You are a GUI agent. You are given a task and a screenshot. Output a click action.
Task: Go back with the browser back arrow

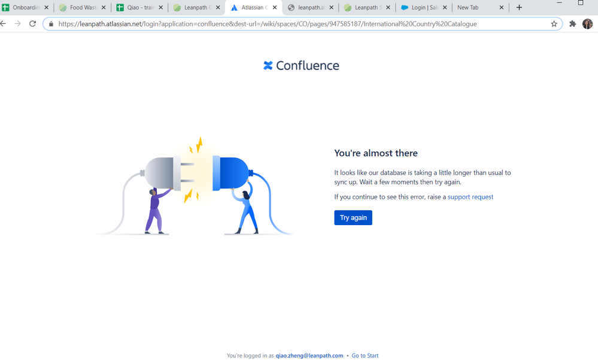tap(3, 24)
